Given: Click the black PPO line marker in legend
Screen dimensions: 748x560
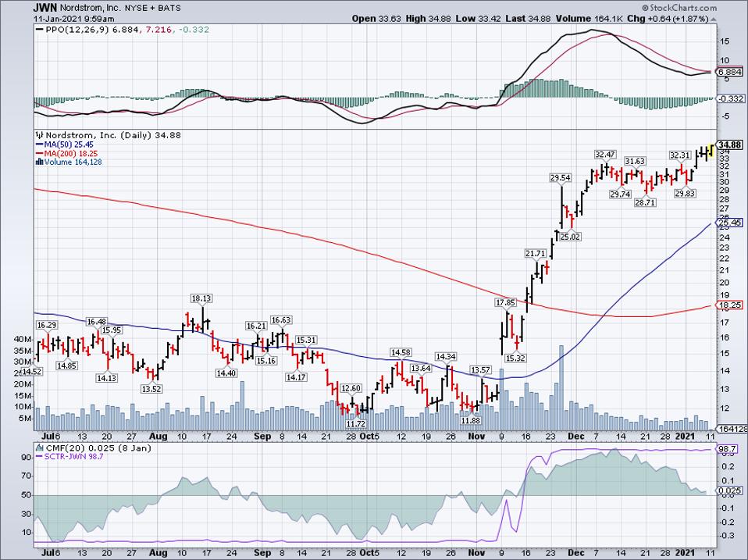Looking at the screenshot, I should point(40,30).
